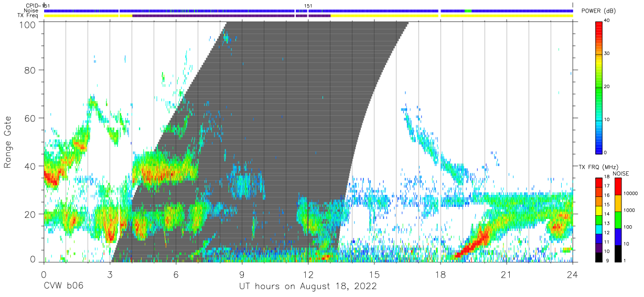Click the "6" hour tick on UT axis
The width and height of the screenshot is (644, 297).
click(x=176, y=274)
